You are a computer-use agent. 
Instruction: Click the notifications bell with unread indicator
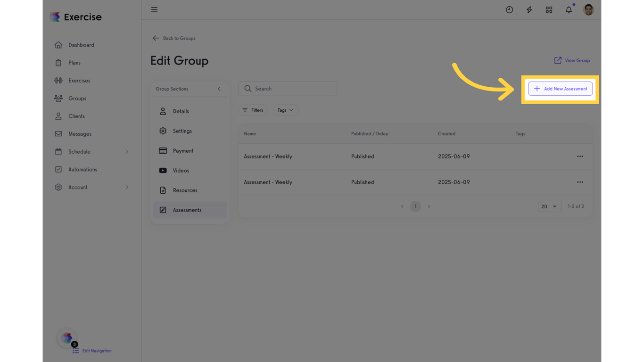[569, 9]
